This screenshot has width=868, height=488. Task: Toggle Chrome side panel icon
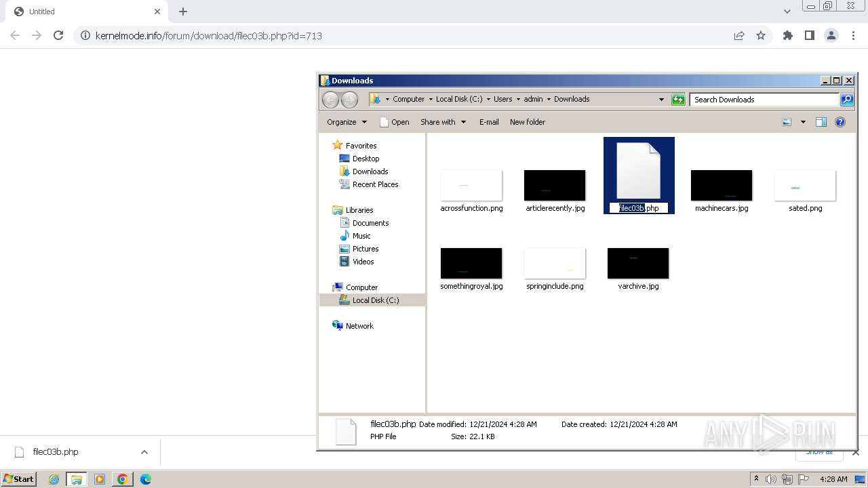click(x=810, y=35)
